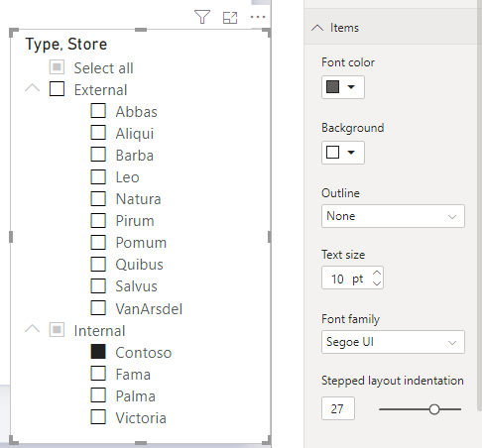Toggle the Internal group checkbox
The height and width of the screenshot is (448, 482).
(57, 330)
